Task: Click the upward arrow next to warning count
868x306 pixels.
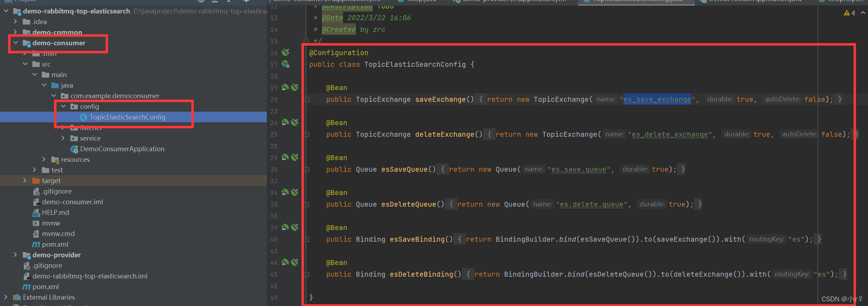Action: pyautogui.click(x=863, y=13)
